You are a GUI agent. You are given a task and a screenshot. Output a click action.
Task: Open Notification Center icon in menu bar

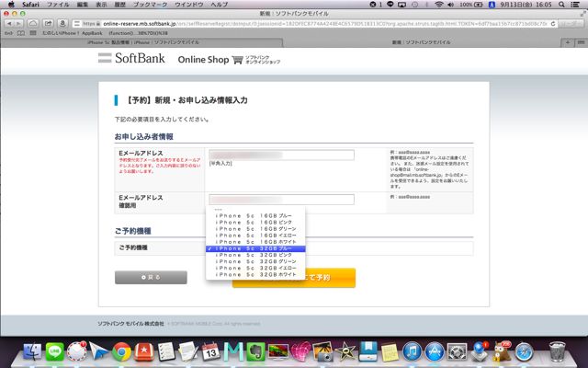(574, 5)
